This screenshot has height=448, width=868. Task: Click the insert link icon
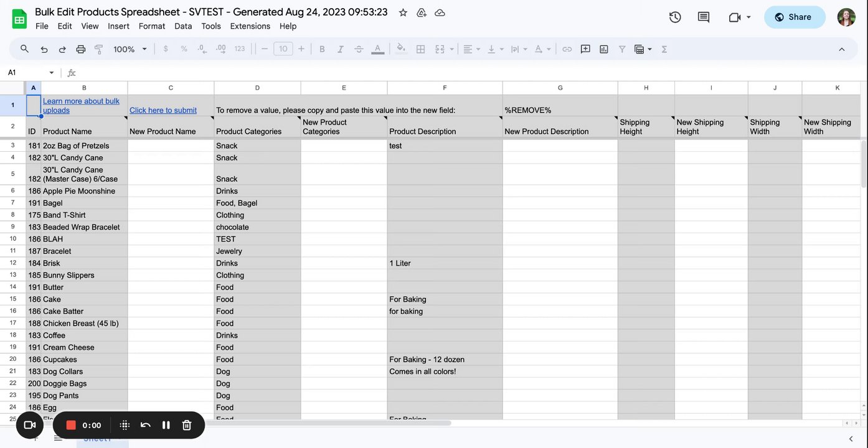point(567,49)
